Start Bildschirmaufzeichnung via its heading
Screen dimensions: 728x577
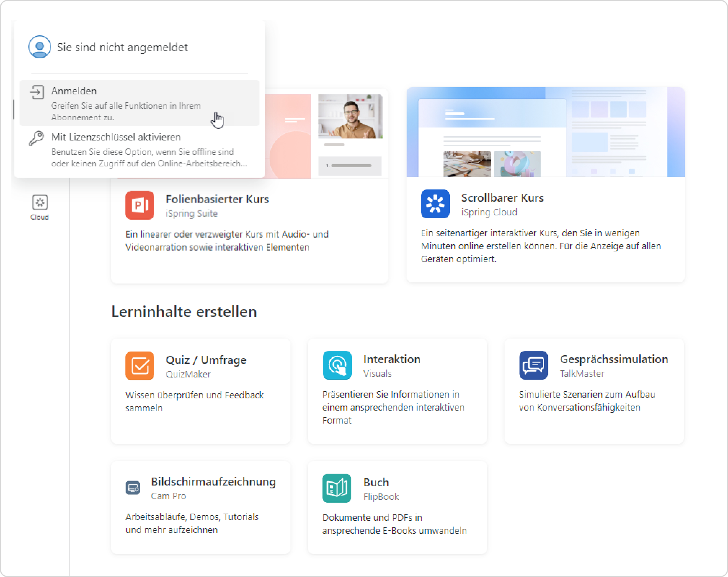tap(213, 482)
